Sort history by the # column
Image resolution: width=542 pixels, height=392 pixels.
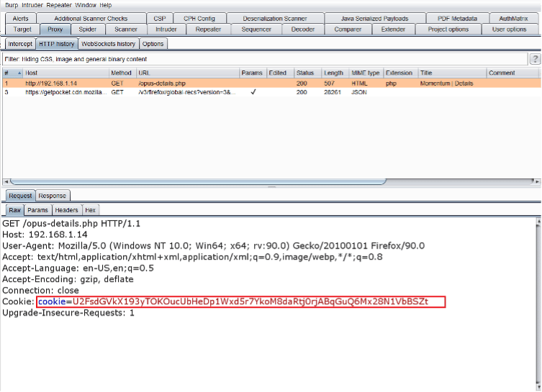pyautogui.click(x=11, y=73)
